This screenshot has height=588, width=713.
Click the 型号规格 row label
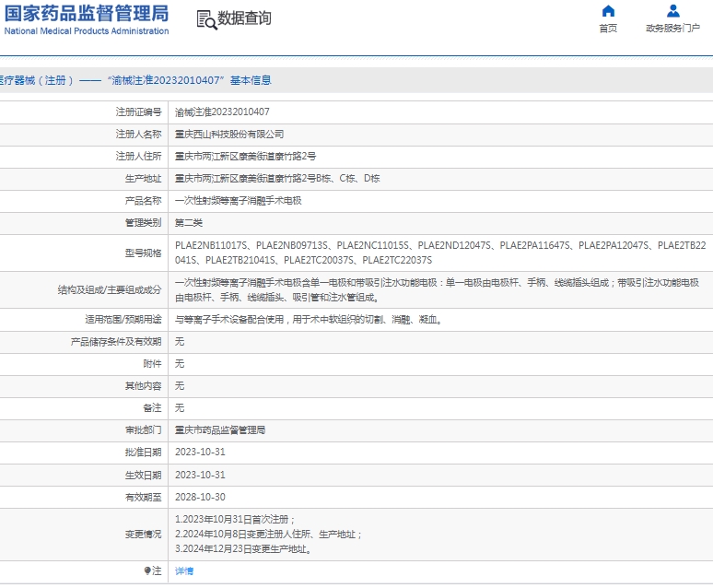click(x=143, y=253)
